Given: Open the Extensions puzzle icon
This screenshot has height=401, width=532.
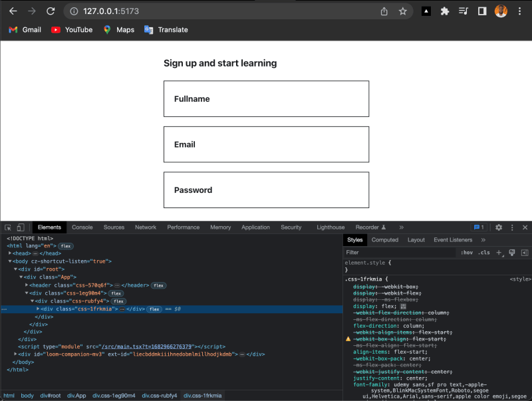Looking at the screenshot, I should coord(445,11).
